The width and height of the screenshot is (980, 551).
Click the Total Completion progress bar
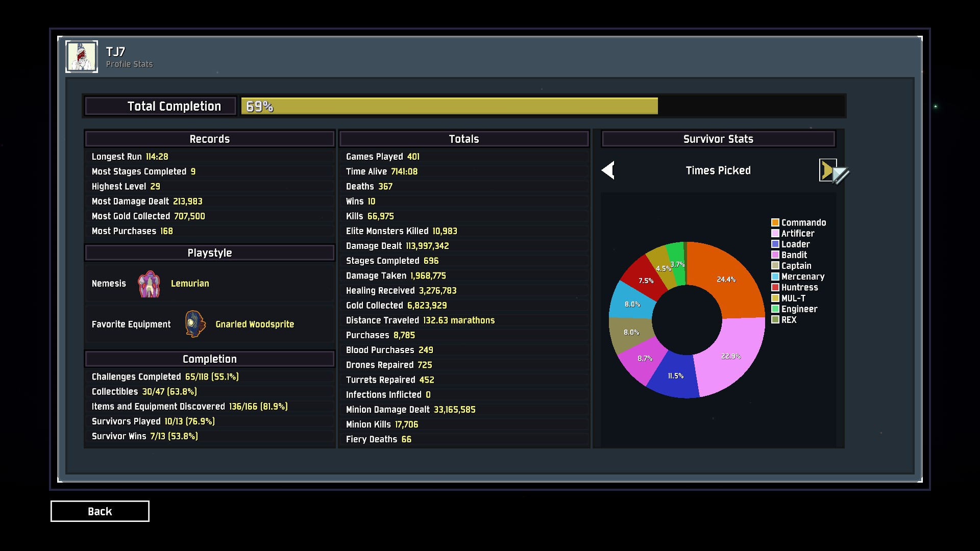pos(542,106)
